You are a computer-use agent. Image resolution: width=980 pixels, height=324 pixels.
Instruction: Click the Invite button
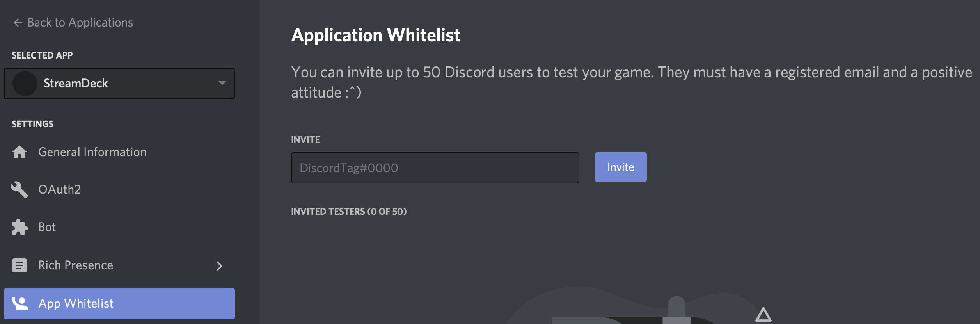[x=620, y=167]
